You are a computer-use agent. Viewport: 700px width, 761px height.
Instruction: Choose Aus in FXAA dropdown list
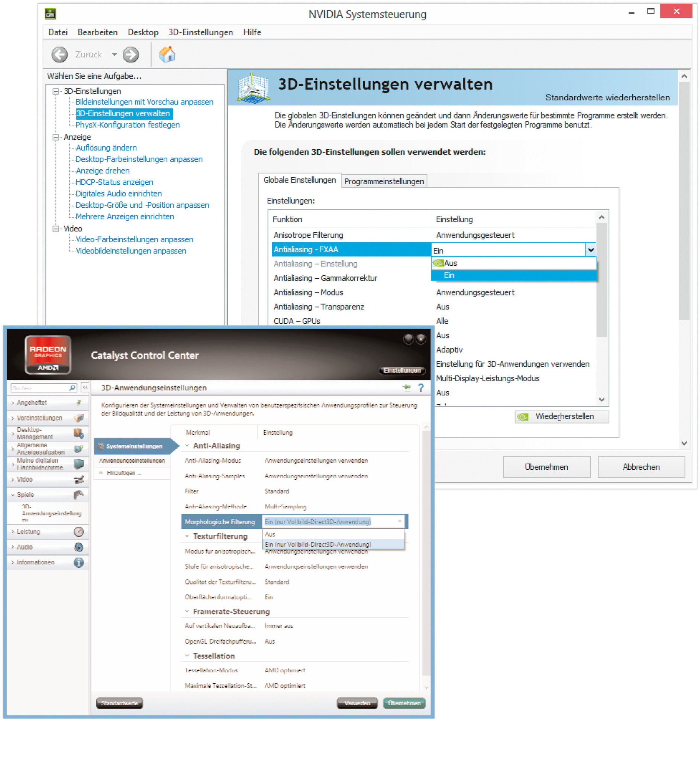(x=514, y=263)
